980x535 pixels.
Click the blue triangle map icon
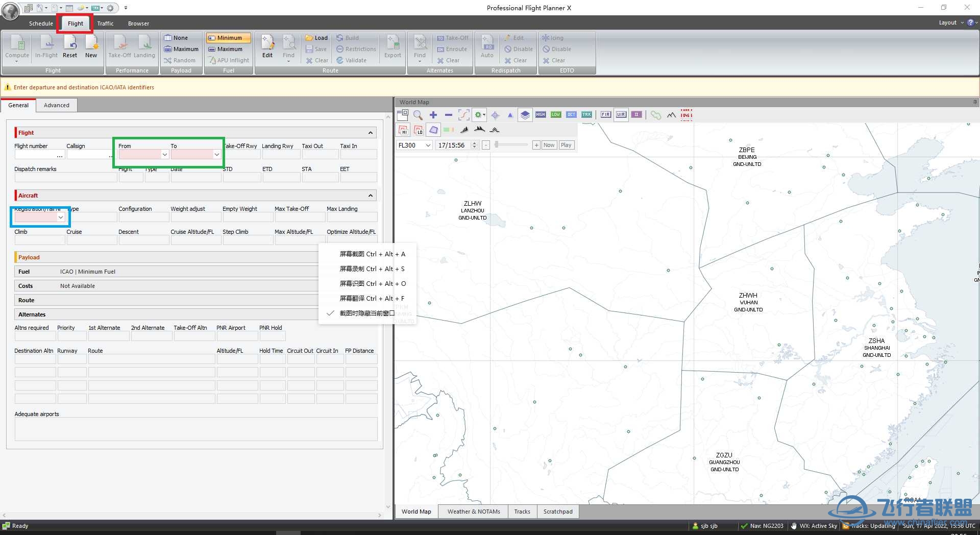[510, 115]
